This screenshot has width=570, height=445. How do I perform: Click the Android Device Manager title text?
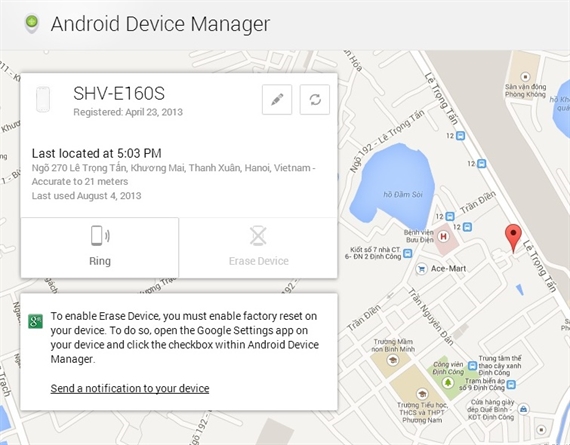pos(160,24)
